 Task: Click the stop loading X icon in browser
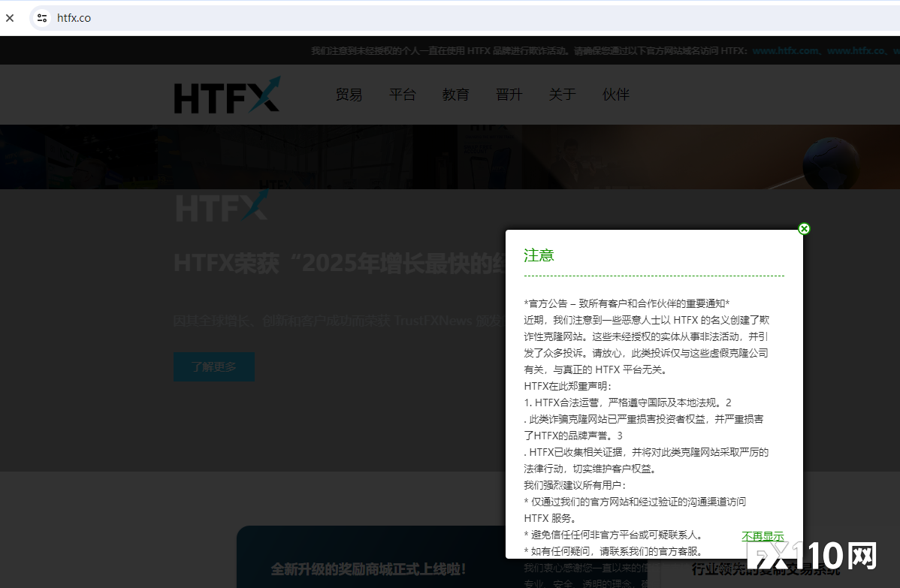[x=10, y=18]
